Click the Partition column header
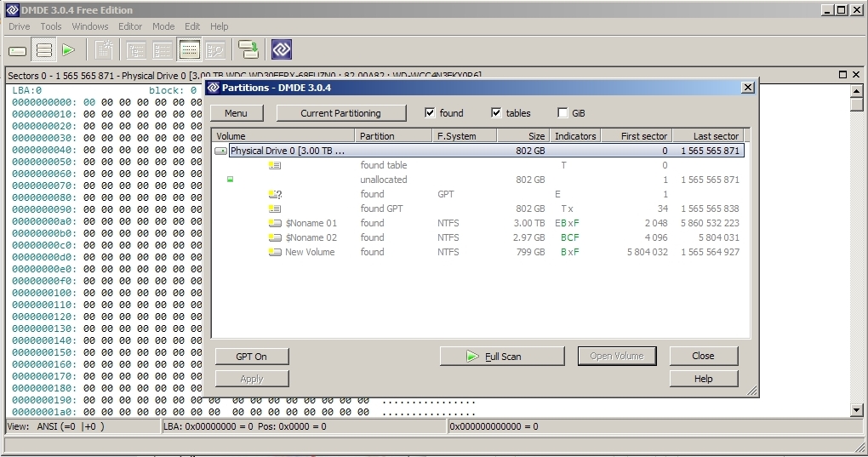This screenshot has height=457, width=868. click(x=393, y=135)
